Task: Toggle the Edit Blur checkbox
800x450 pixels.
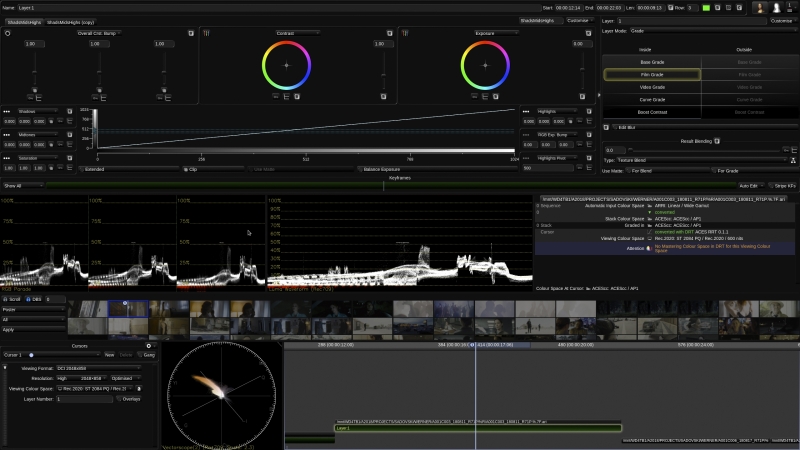Action: [613, 128]
